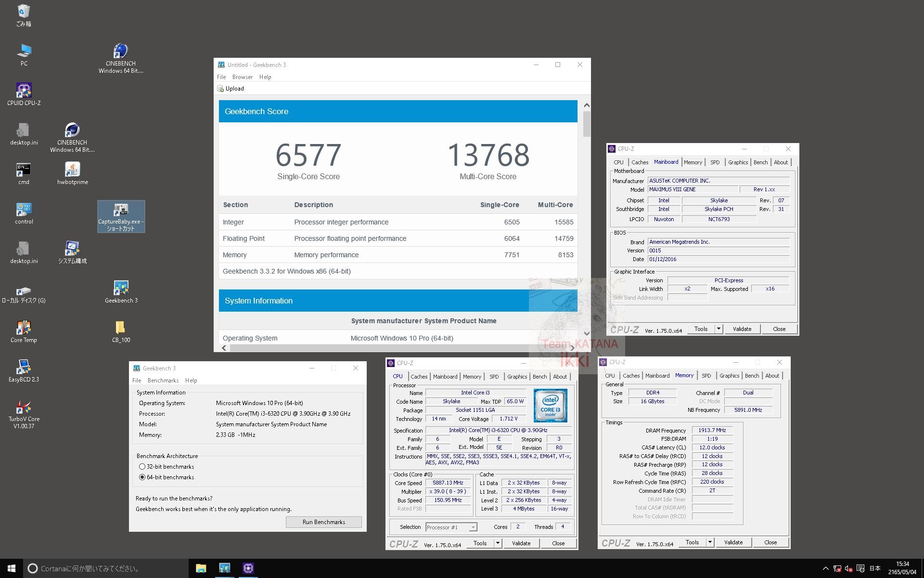This screenshot has height=578, width=924.
Task: Open the Recycle Bin desktop icon
Action: pyautogui.click(x=24, y=15)
